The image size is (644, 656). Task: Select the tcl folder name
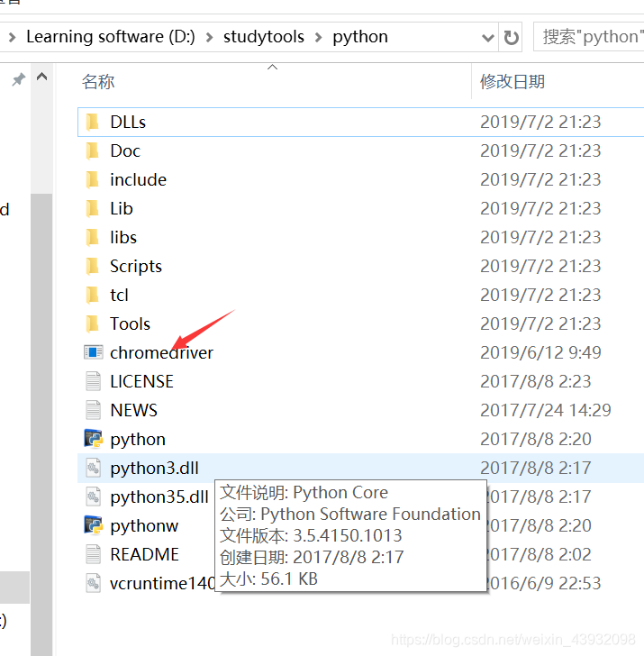(x=119, y=296)
